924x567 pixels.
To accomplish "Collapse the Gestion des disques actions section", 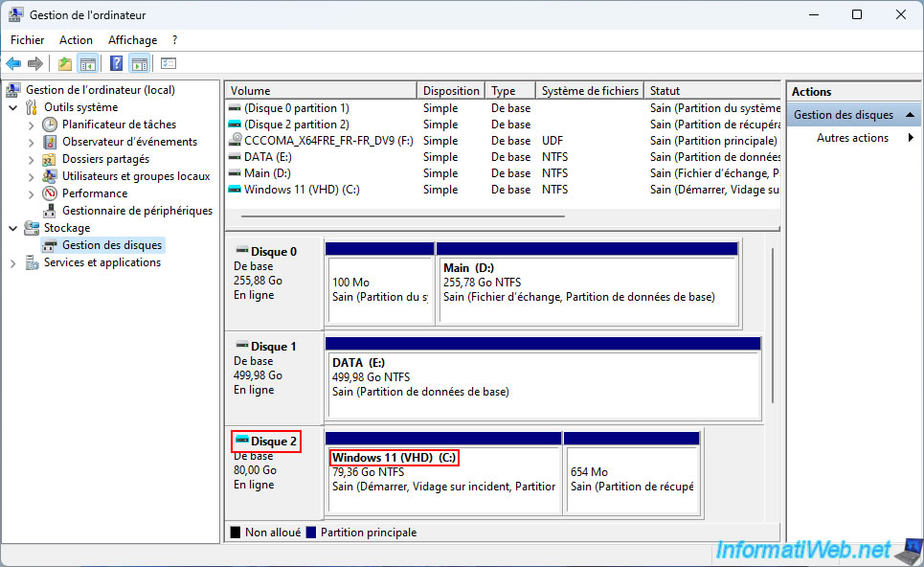I will click(x=910, y=115).
